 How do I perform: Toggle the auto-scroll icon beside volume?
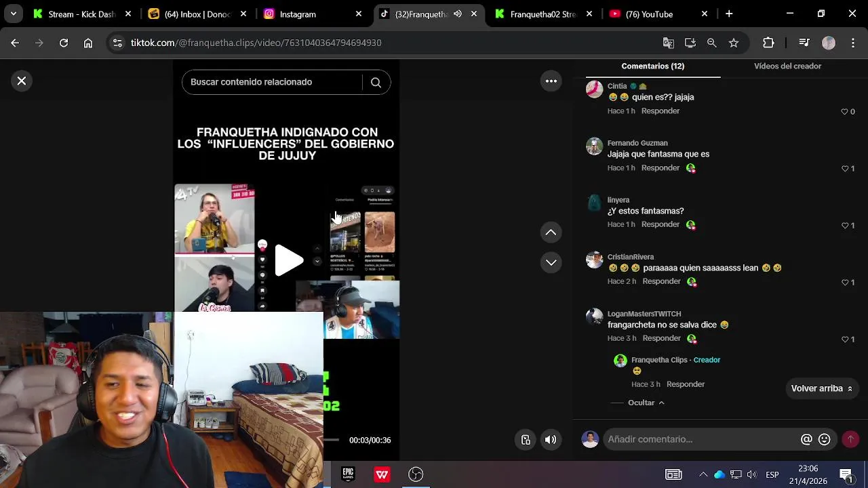point(526,440)
